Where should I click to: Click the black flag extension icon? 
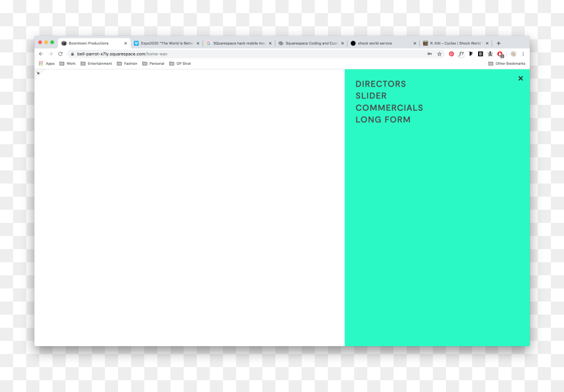tap(471, 54)
